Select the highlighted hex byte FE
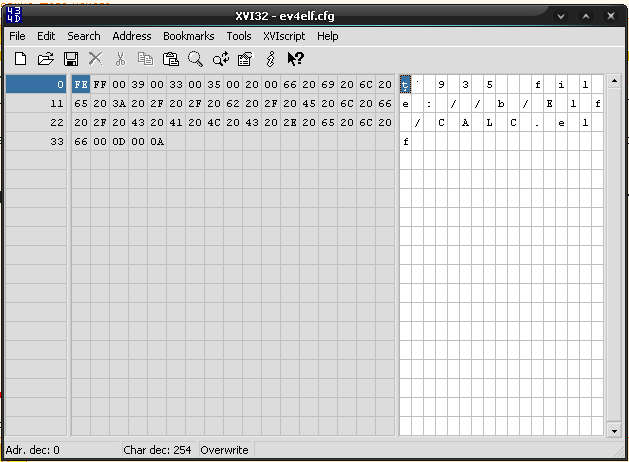Viewport: 629px width, 462px height. click(81, 84)
